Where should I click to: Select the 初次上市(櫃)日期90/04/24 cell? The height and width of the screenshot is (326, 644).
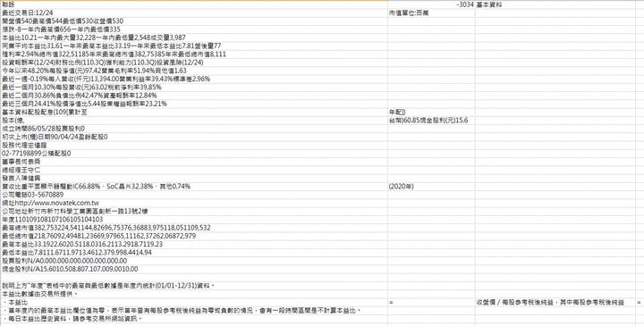[x=194, y=137]
